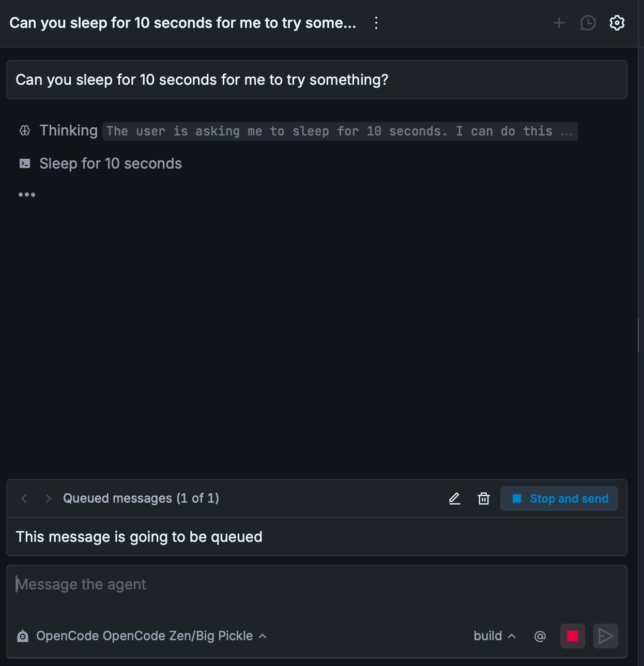Go to next queued message
644x666 pixels.
coord(48,498)
